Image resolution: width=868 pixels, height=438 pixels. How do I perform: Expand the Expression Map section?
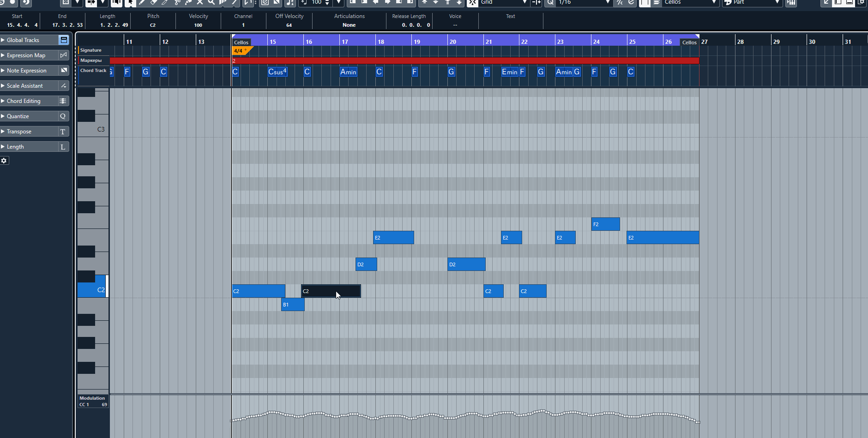3,55
